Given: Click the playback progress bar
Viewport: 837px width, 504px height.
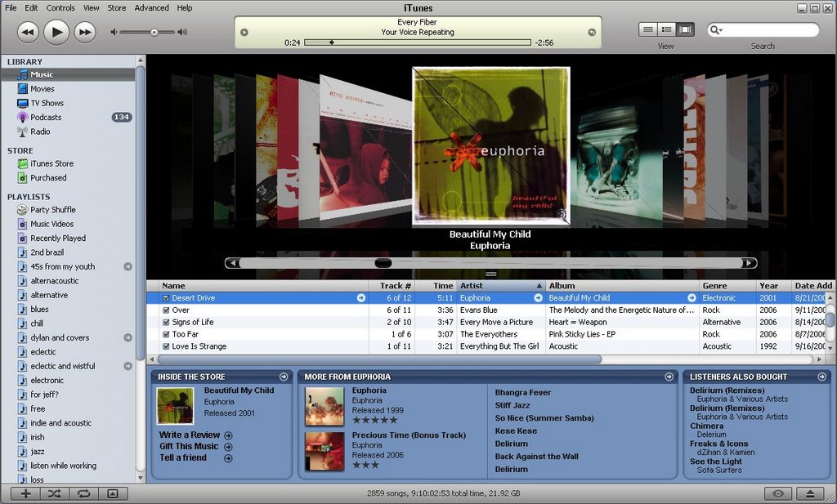Looking at the screenshot, I should [x=418, y=42].
